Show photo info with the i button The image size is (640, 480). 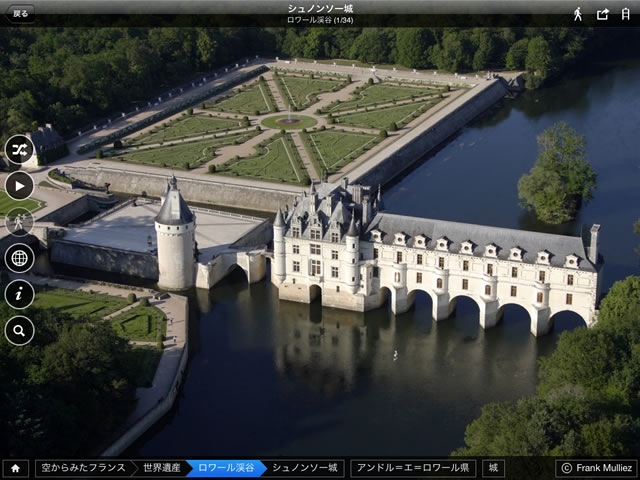20,294
